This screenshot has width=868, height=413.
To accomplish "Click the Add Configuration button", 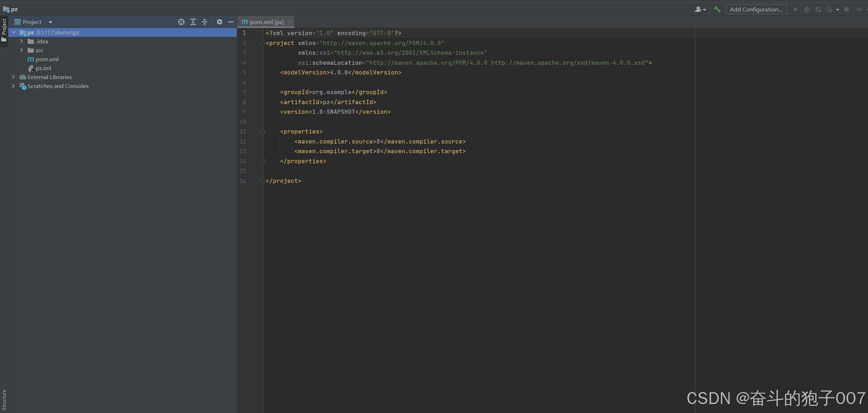I will [756, 9].
